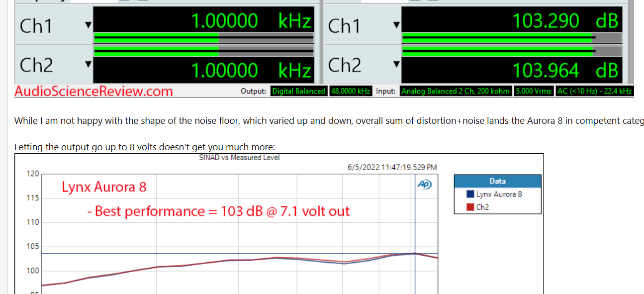Click the Data legend header
This screenshot has height=294, width=644.
(x=497, y=181)
